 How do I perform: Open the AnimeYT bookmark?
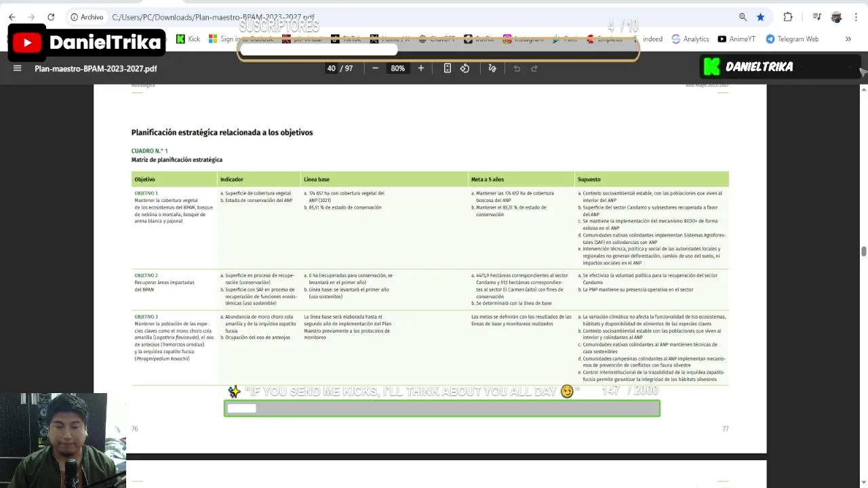pos(736,39)
